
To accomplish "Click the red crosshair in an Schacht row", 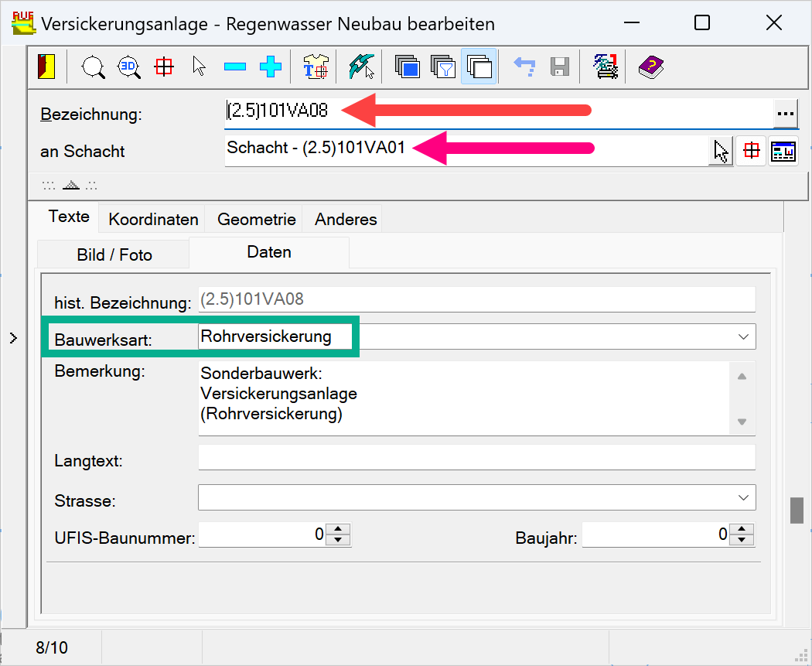I will pos(751,152).
